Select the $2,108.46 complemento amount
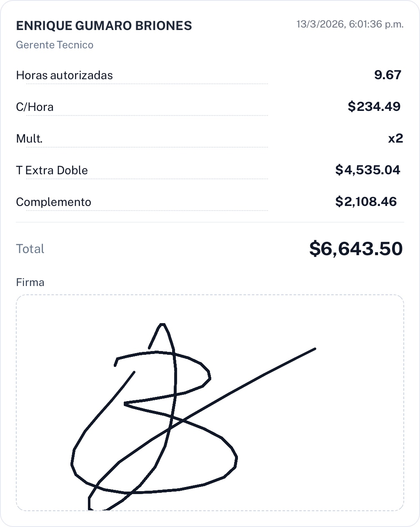 (366, 202)
